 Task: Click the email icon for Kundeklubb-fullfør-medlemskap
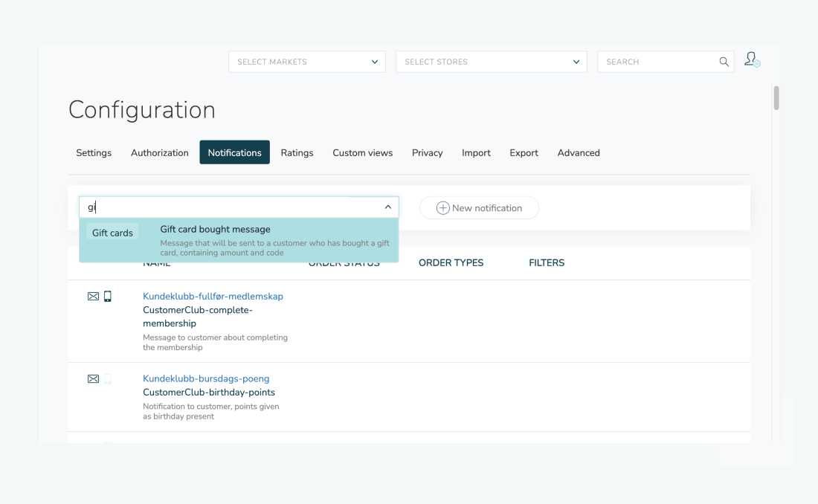[x=94, y=297]
